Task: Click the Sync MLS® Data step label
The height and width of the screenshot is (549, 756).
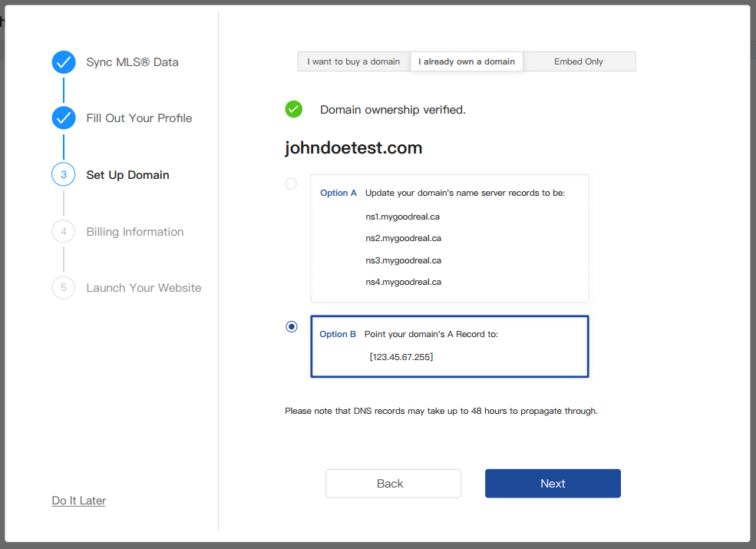Action: pyautogui.click(x=132, y=62)
